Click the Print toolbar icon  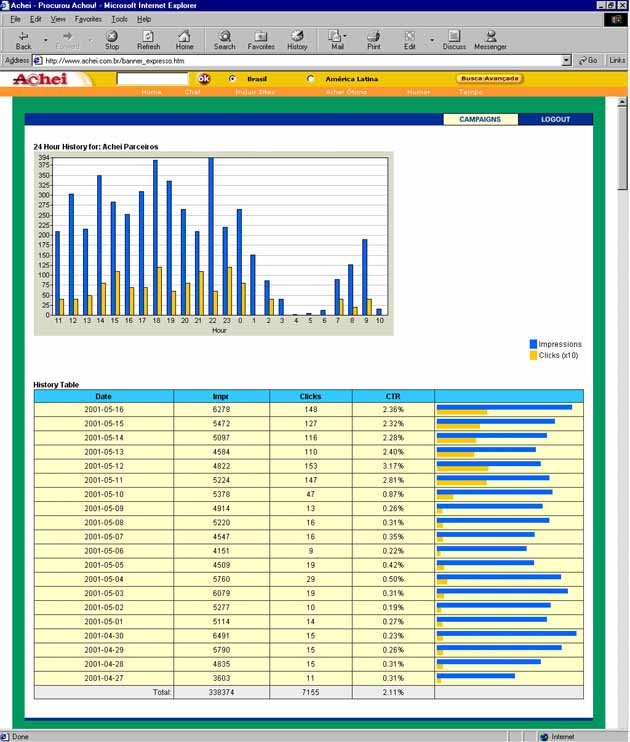pyautogui.click(x=373, y=39)
